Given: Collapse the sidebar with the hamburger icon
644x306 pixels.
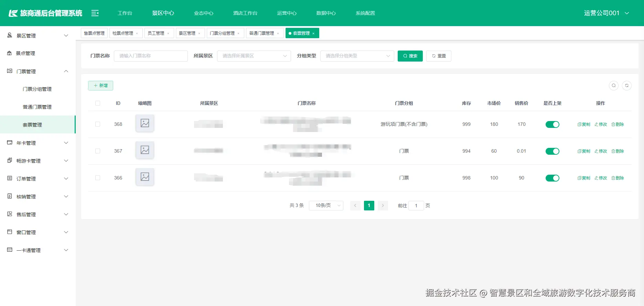Looking at the screenshot, I should tap(95, 13).
